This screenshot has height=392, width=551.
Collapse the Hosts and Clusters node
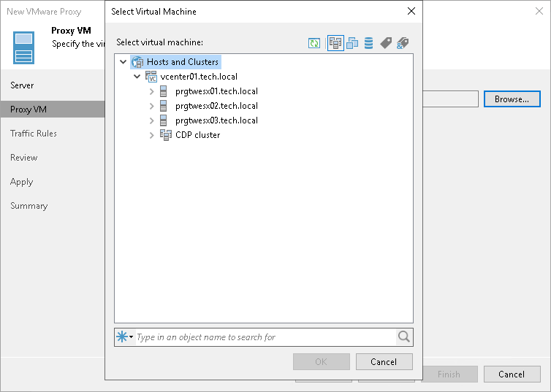coord(123,62)
